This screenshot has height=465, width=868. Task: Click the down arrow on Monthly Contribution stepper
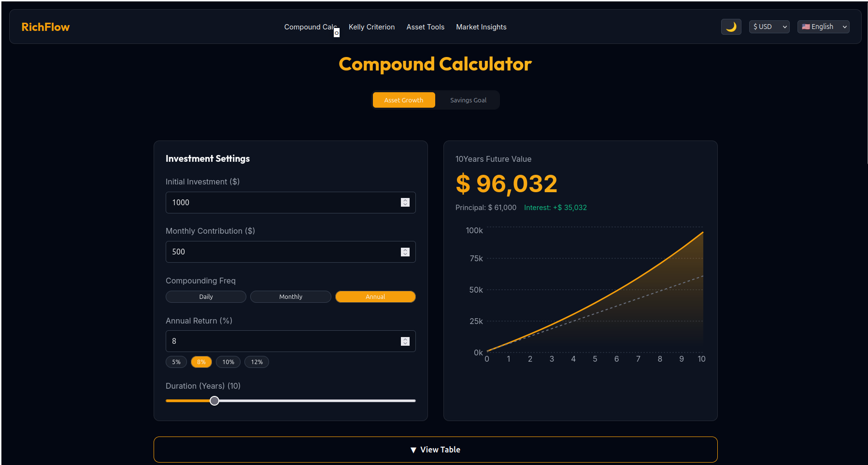(x=405, y=254)
